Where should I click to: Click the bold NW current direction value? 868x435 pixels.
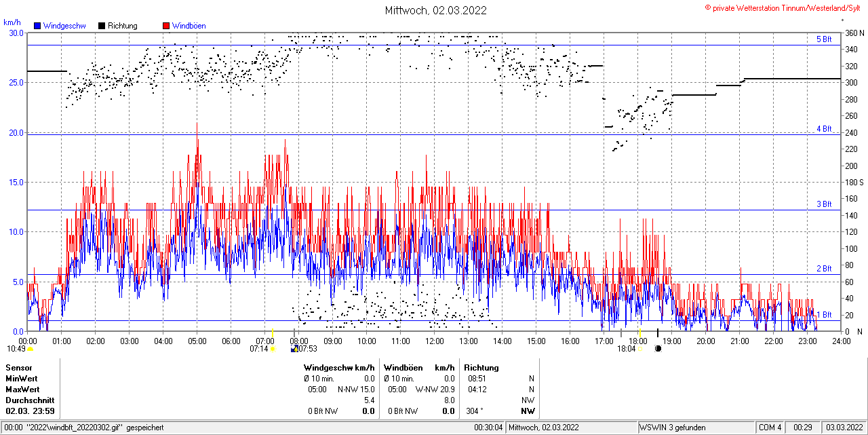click(x=528, y=411)
